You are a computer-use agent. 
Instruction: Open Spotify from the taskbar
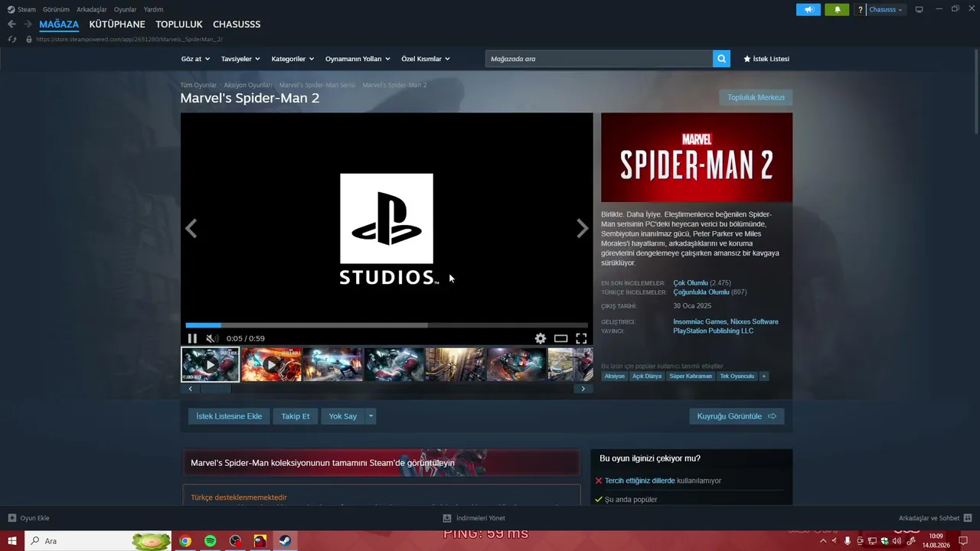211,541
